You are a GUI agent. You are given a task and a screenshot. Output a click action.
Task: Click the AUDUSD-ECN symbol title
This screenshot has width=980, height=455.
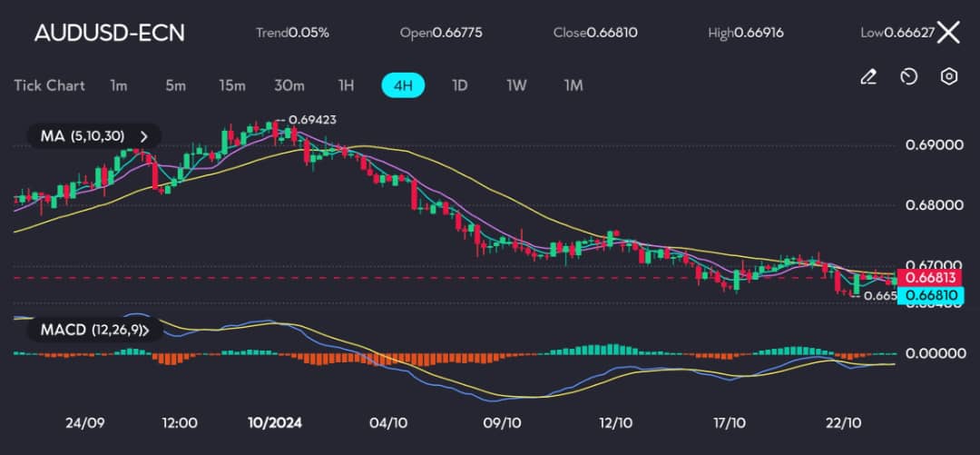110,33
